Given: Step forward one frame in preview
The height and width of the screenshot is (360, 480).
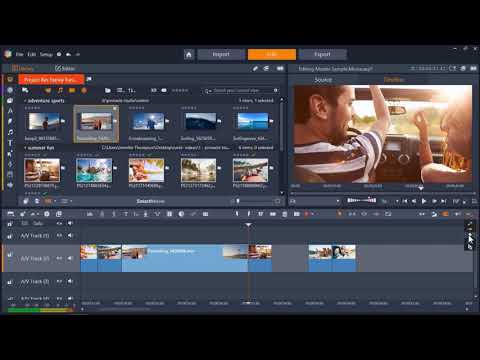Looking at the screenshot, I should (x=434, y=201).
